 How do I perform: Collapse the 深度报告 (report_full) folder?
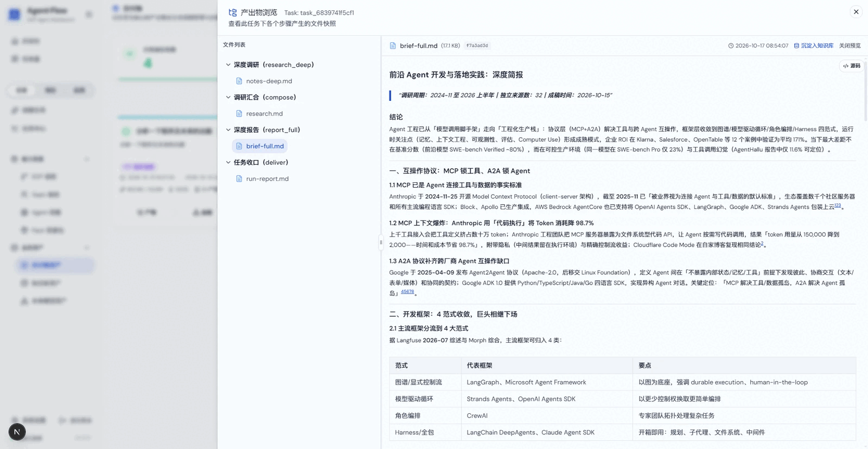click(228, 130)
